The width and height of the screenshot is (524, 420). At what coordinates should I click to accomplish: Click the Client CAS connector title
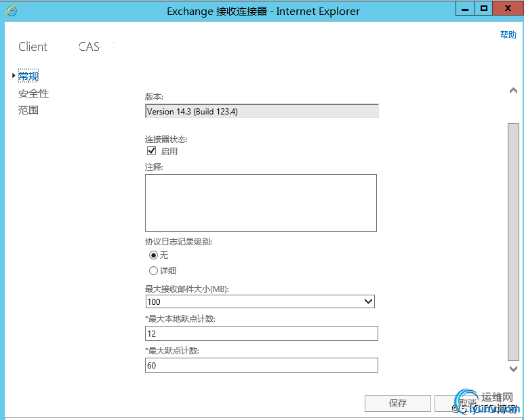pyautogui.click(x=60, y=47)
